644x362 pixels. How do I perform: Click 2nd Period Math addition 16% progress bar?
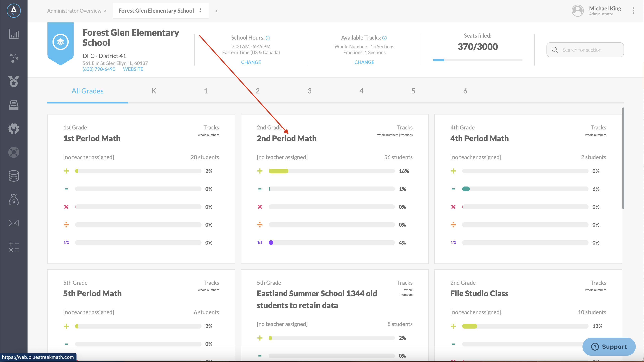[331, 171]
